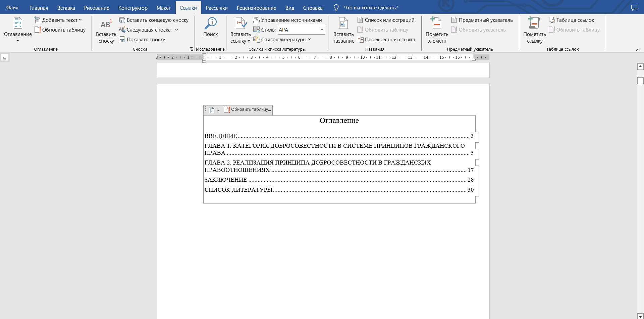Open the Справка tab
The image size is (644, 319).
click(x=313, y=8)
